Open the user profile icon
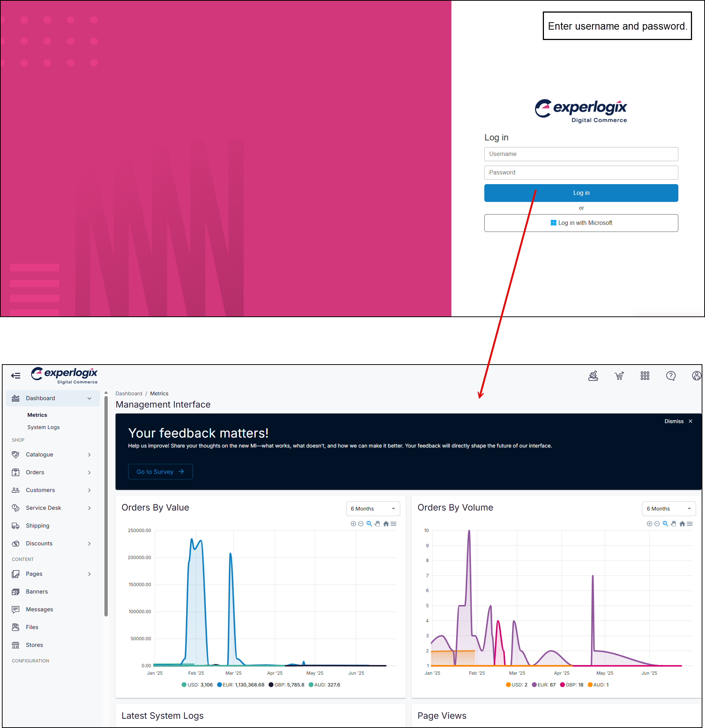705x728 pixels. click(x=696, y=376)
